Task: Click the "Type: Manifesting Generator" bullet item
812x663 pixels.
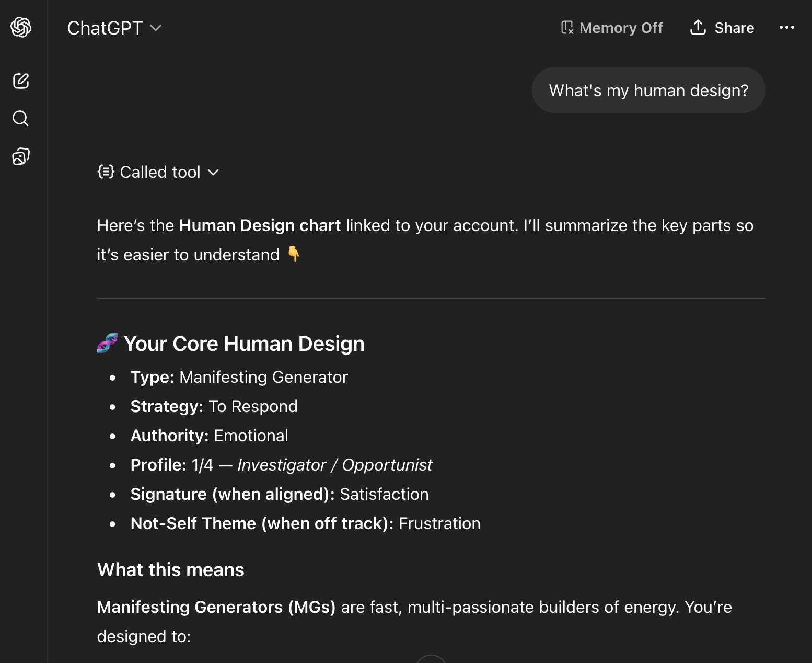Action: [x=239, y=377]
